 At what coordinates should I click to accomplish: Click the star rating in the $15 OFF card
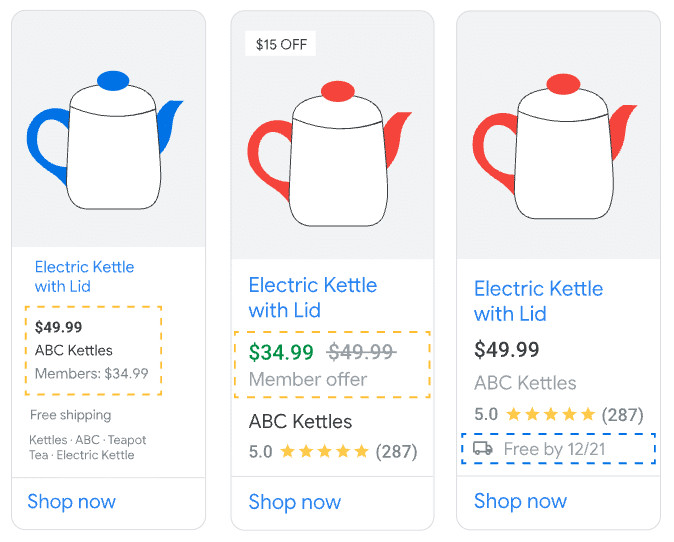[x=324, y=452]
